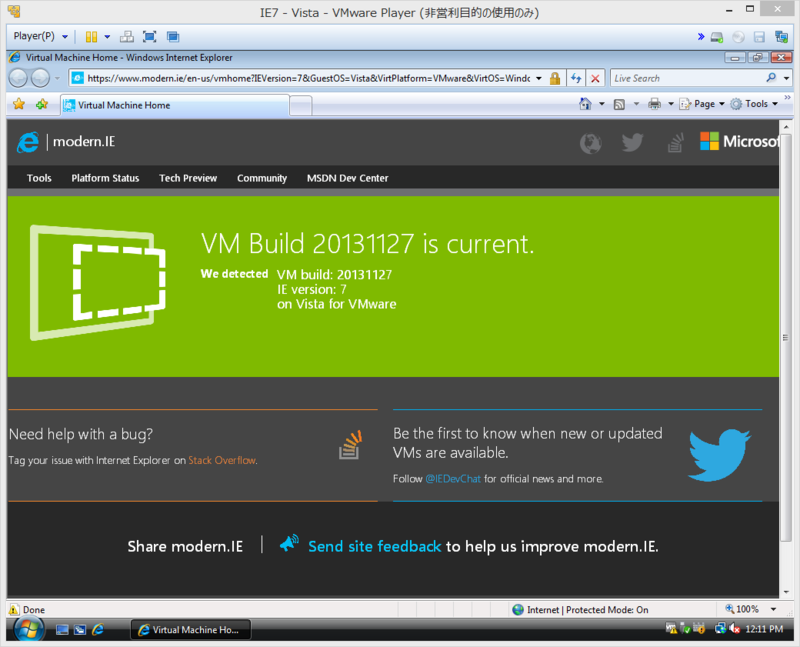Enter VMware full screen mode icon
The image size is (800, 647).
[149, 37]
